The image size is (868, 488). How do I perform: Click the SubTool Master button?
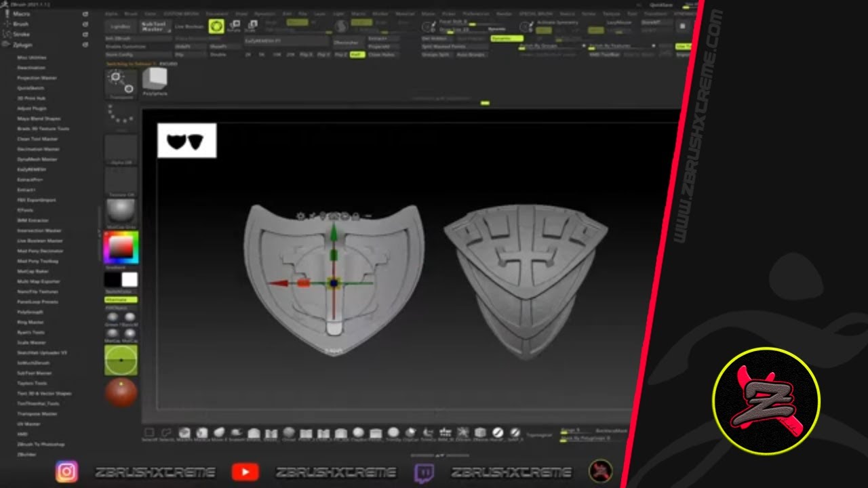[x=155, y=26]
